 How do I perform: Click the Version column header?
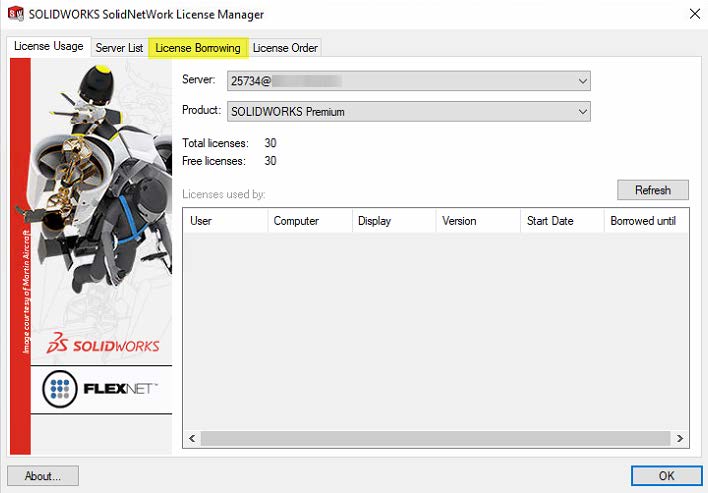[478, 221]
